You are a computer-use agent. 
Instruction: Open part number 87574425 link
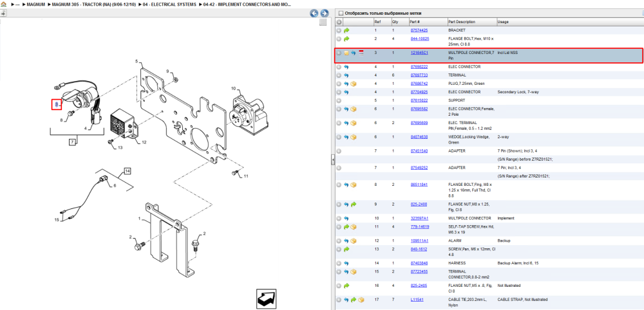click(x=419, y=30)
